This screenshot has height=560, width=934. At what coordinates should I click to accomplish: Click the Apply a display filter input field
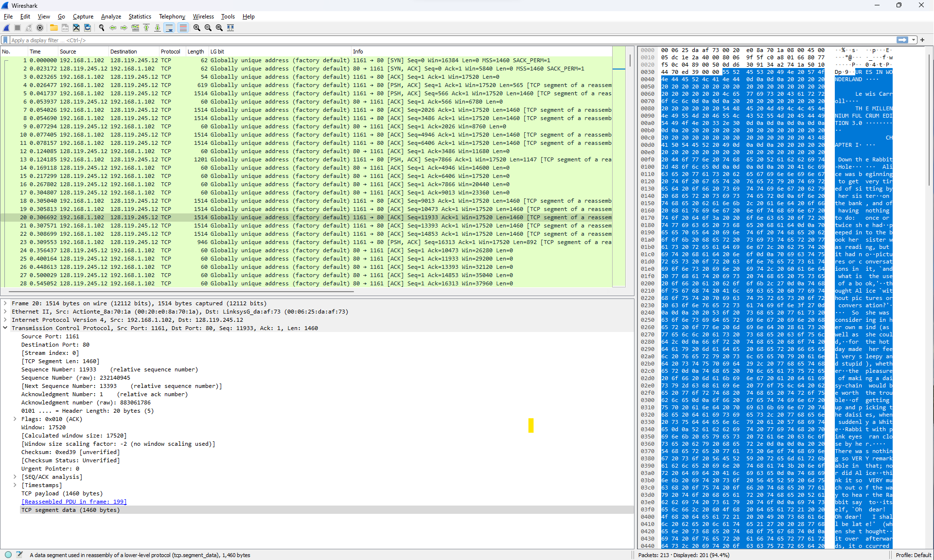tap(194, 40)
